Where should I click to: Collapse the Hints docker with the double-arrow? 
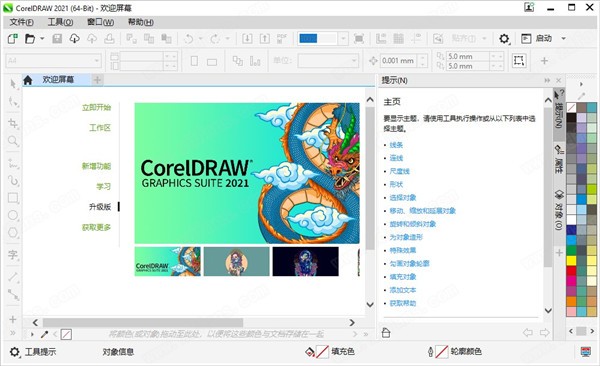pos(547,80)
